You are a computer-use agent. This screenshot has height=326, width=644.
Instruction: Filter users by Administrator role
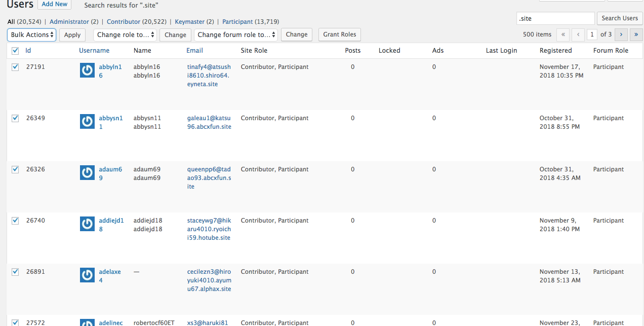click(68, 21)
